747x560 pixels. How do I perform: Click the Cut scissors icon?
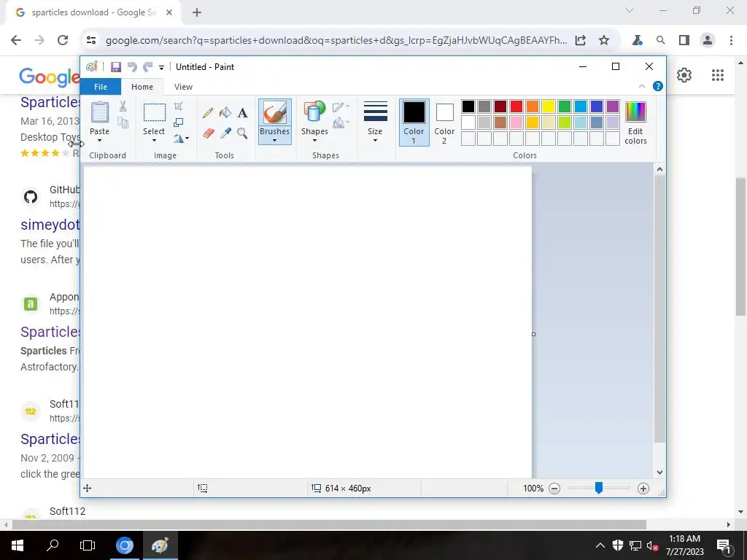point(123,106)
